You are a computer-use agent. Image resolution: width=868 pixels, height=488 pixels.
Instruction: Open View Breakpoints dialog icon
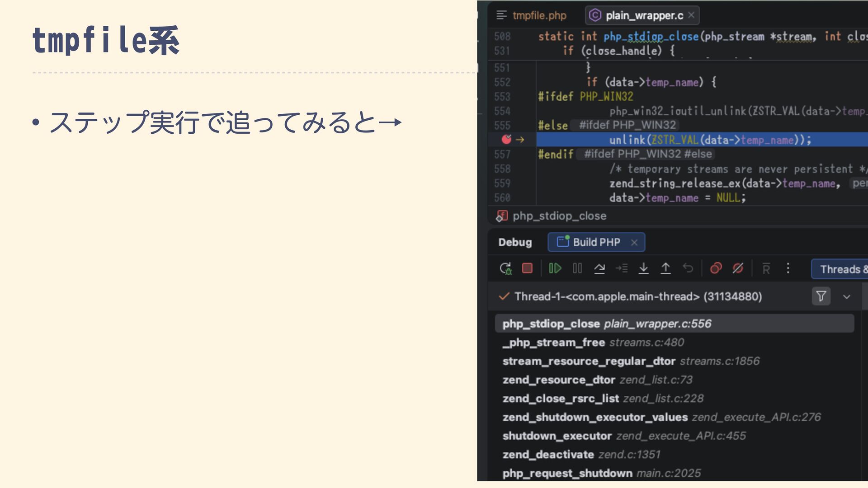point(716,268)
